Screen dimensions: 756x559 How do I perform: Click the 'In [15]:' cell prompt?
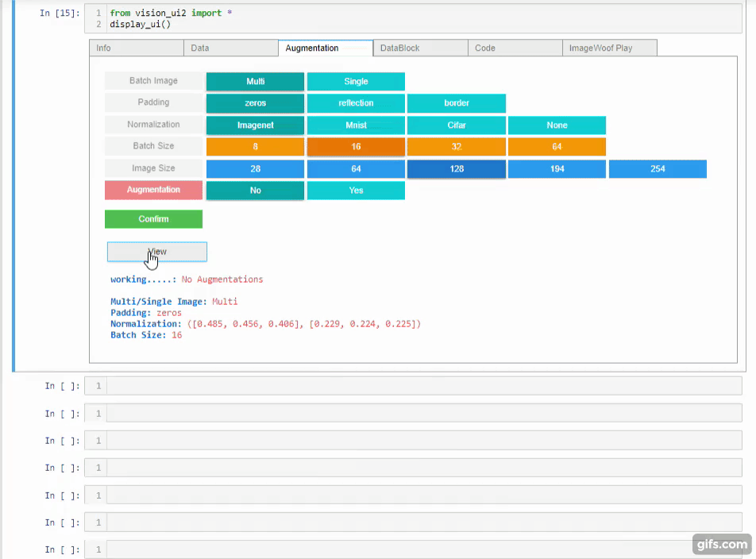60,13
